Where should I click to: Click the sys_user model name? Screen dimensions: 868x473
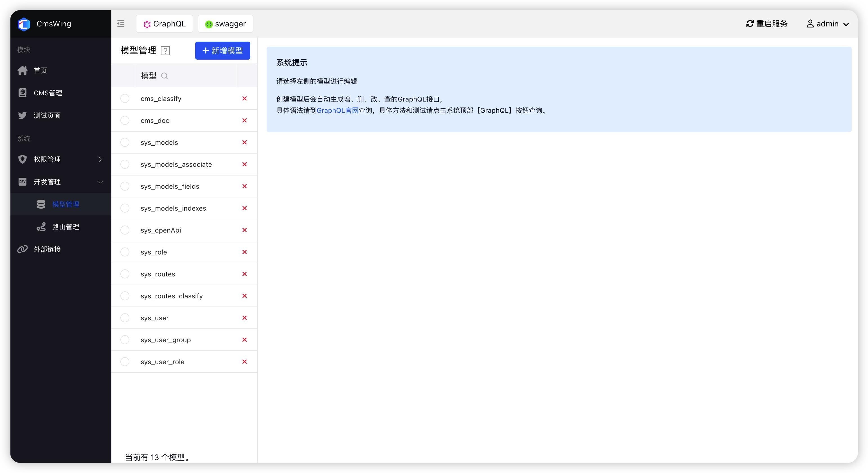point(155,318)
